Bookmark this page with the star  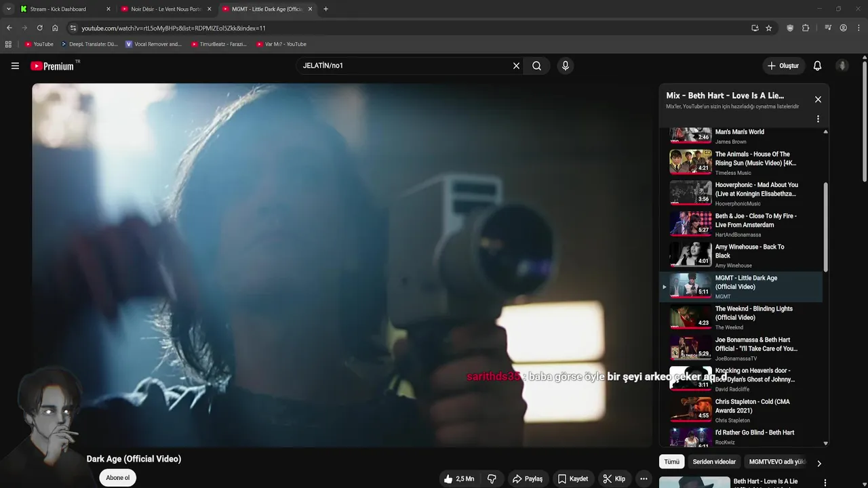[x=768, y=28]
